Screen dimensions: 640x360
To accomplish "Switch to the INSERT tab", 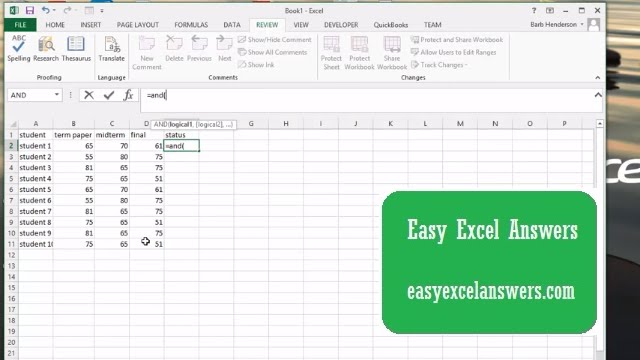I will click(x=91, y=25).
